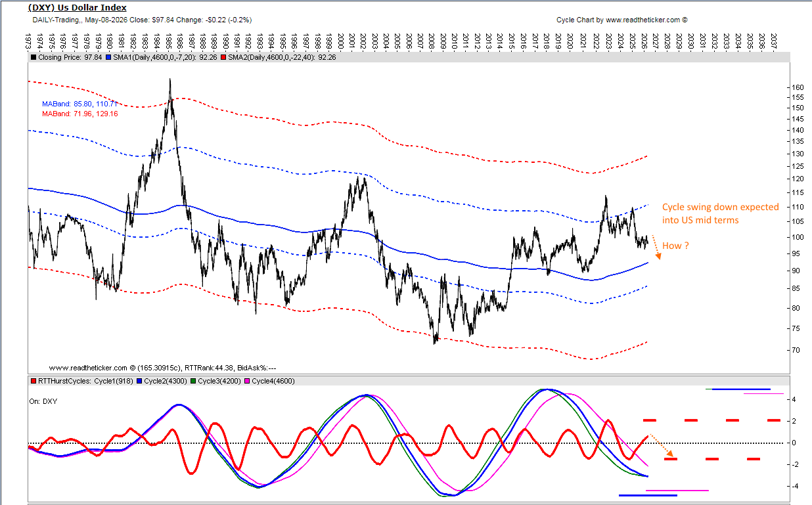Screen dimensions: 812x505
Task: Click the '(DXY) Us Dollar Index' title
Action: point(78,8)
